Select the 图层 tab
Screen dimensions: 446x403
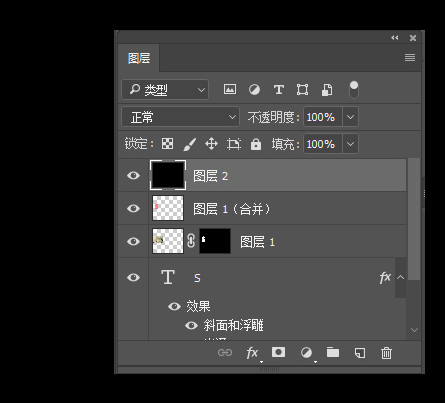[139, 58]
